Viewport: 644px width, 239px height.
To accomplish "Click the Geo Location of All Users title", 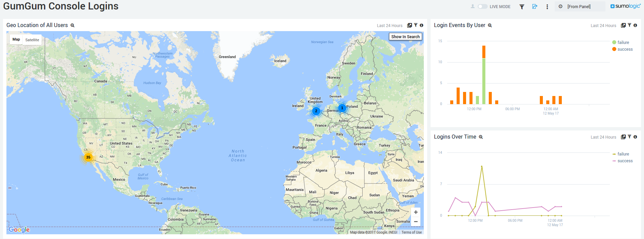I will tap(37, 25).
